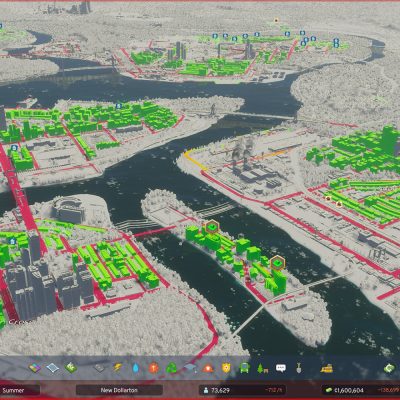
Task: Open the Parks and recreation menu
Action: (x=262, y=368)
